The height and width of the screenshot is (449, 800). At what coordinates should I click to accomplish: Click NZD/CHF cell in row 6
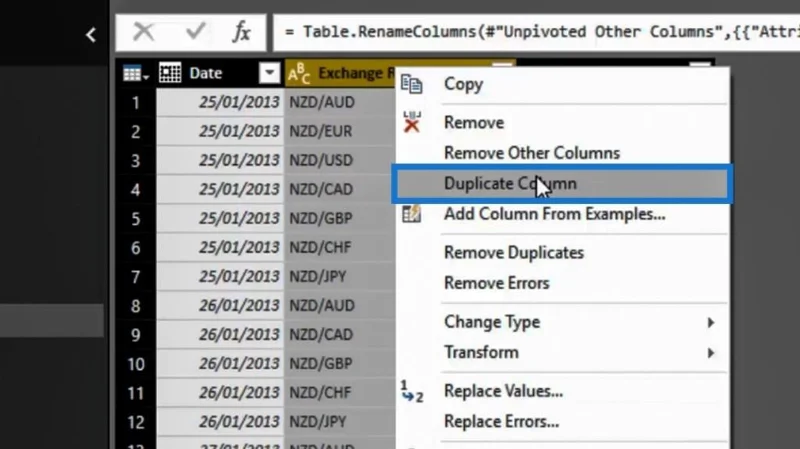[x=340, y=247]
